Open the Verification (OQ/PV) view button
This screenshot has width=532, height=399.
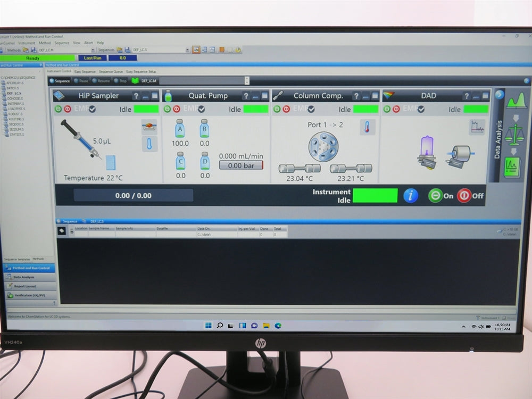(x=30, y=295)
